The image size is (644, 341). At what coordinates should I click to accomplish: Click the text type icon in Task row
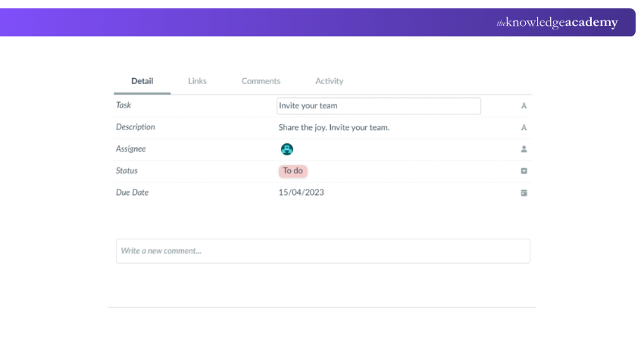click(x=524, y=106)
